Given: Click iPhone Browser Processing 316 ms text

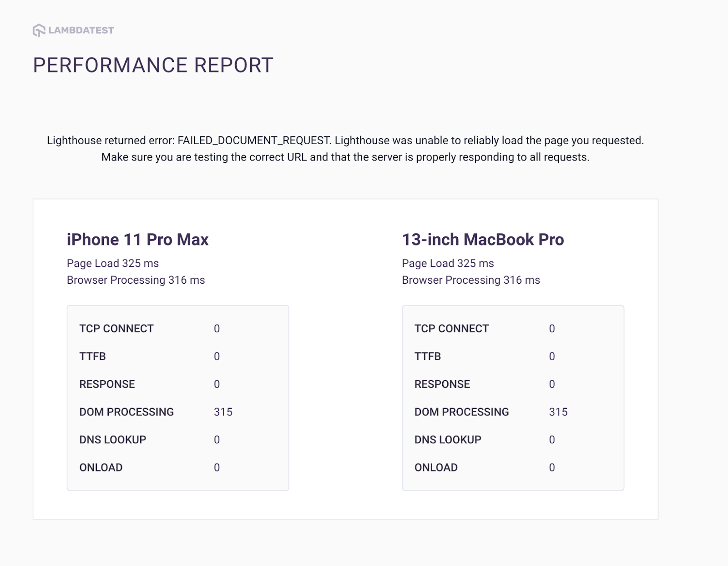Looking at the screenshot, I should pyautogui.click(x=136, y=280).
